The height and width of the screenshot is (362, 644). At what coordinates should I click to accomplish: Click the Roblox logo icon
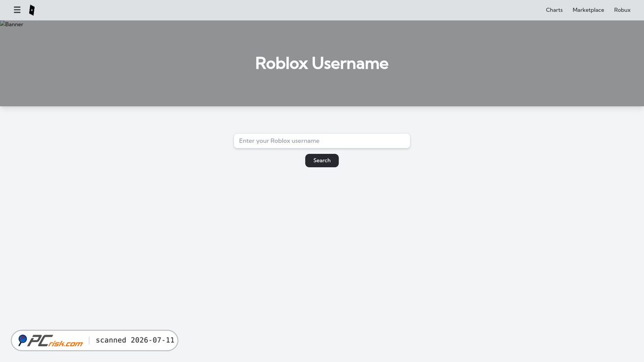coord(32,10)
